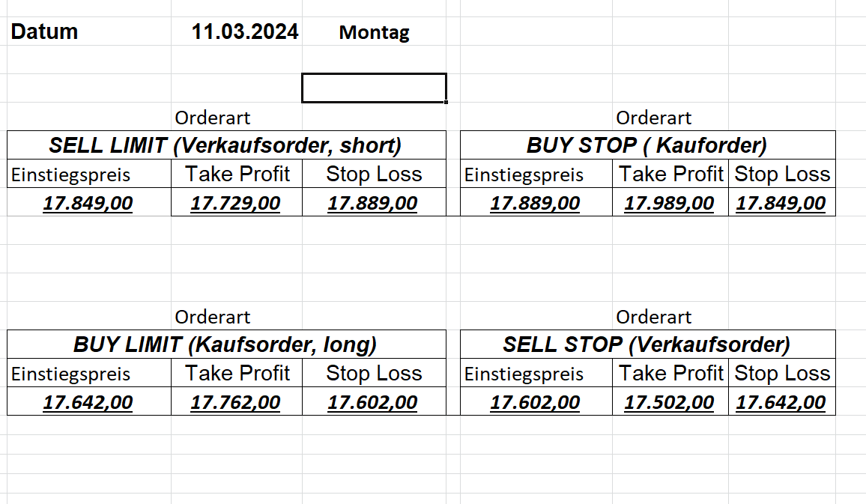Select BUY LIMIT take profit value 17.762,00
This screenshot has height=504, width=866.
pos(236,402)
